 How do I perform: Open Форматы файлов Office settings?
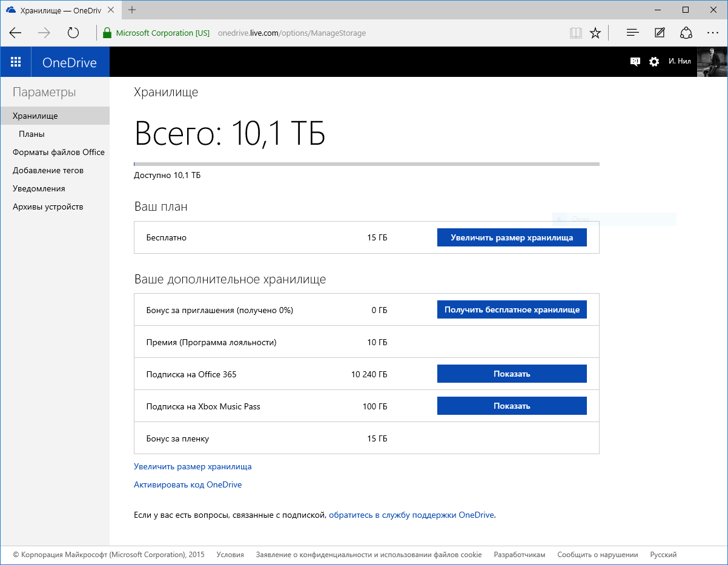coord(59,152)
